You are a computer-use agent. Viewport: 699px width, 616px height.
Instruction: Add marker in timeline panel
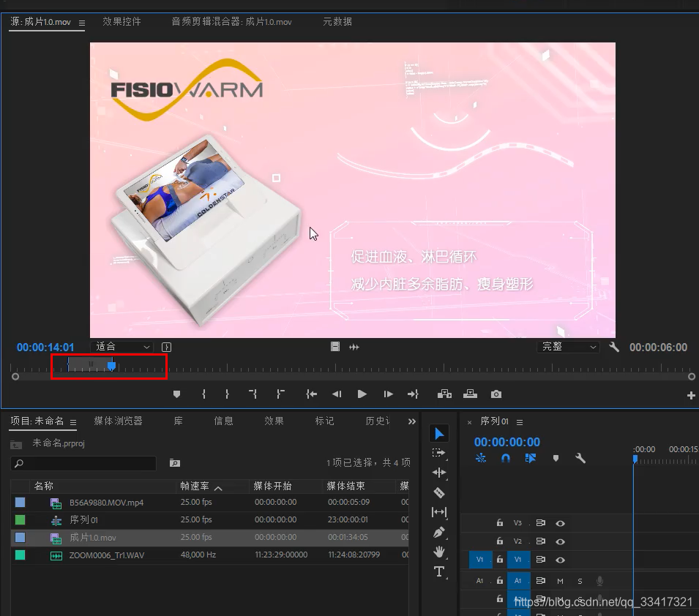tap(556, 458)
